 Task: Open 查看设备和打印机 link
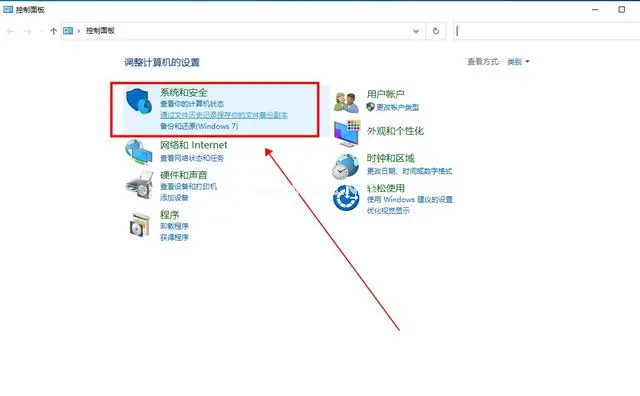pyautogui.click(x=189, y=187)
